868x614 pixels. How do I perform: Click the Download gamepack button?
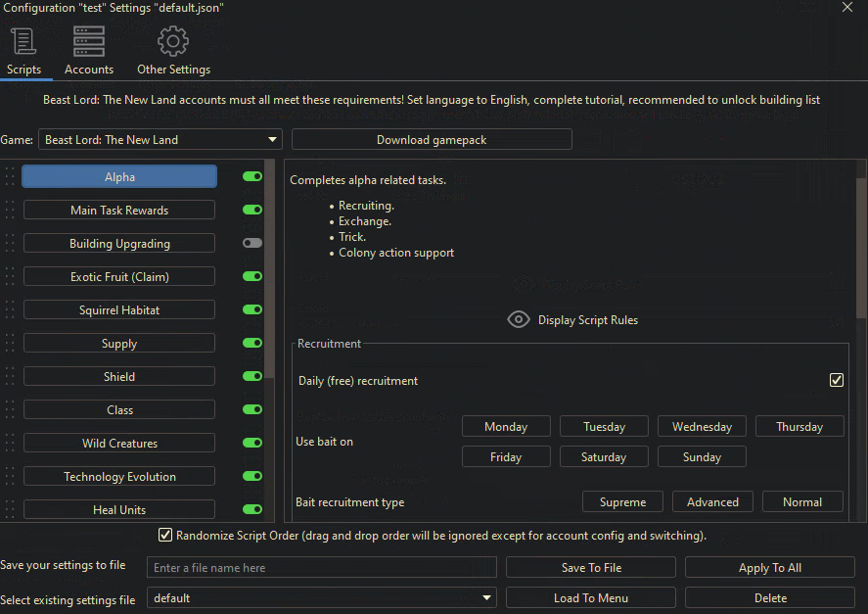click(432, 140)
